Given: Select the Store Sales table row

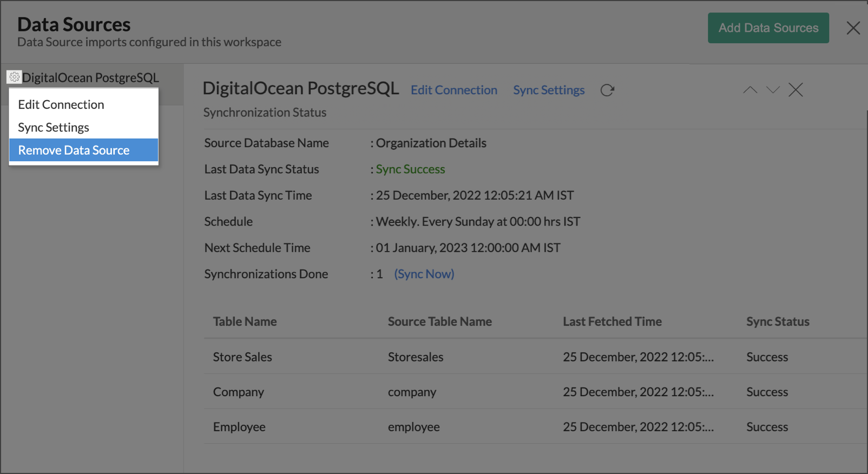Looking at the screenshot, I should click(x=242, y=357).
